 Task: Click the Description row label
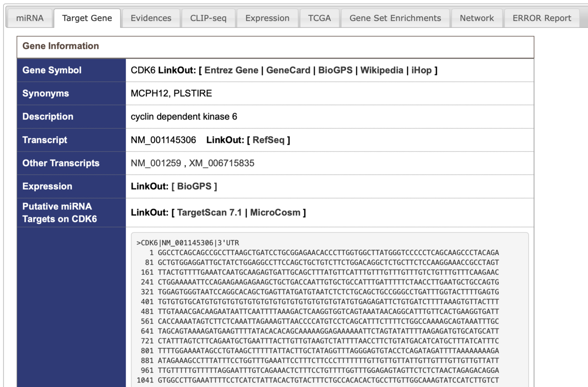click(48, 117)
